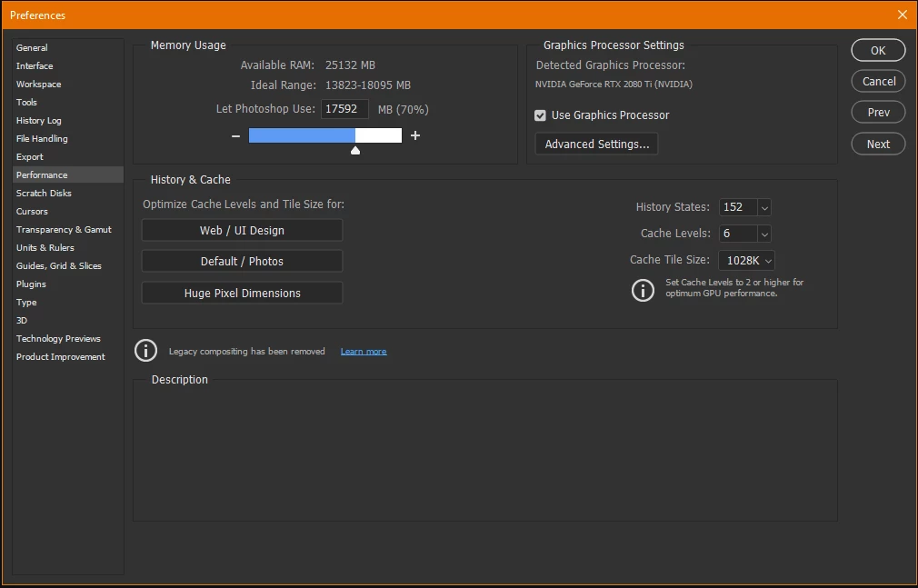
Task: Close the Preferences dialog with X
Action: pyautogui.click(x=903, y=15)
